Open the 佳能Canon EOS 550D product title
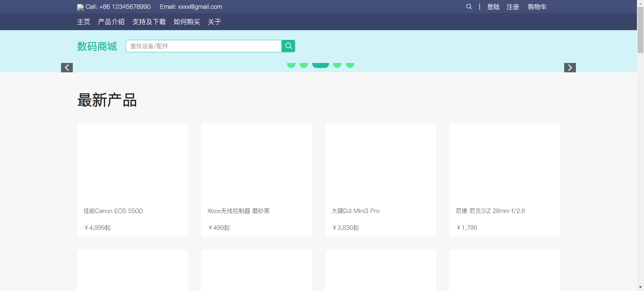 pos(113,211)
